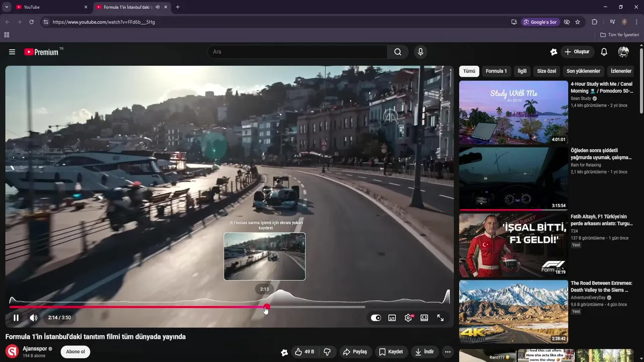
Task: Go back in browser history
Action: pos(8,22)
